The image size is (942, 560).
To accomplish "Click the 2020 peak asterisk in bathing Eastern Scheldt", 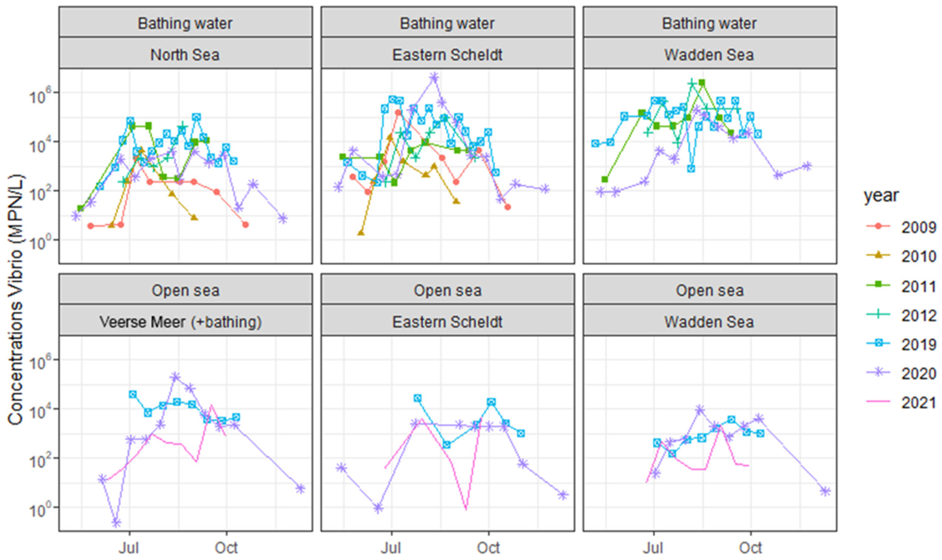I will [434, 78].
